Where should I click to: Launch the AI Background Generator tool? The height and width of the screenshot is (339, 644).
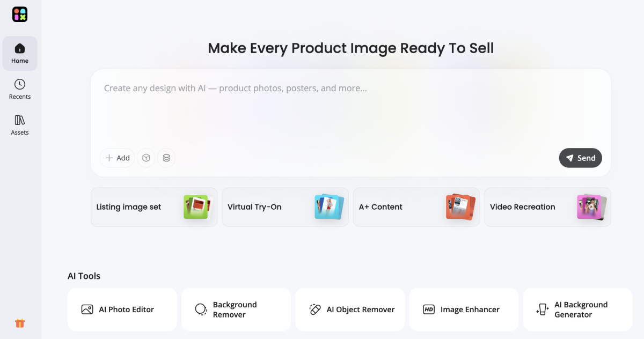click(577, 309)
